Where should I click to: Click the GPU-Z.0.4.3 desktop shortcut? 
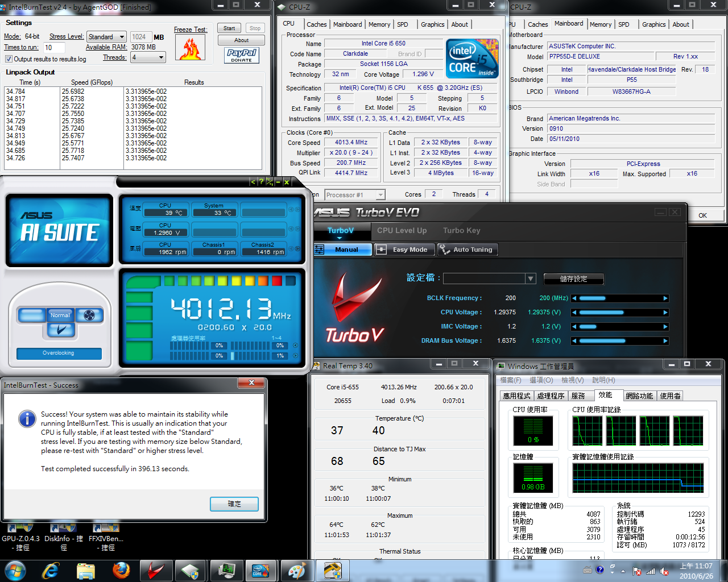22,538
